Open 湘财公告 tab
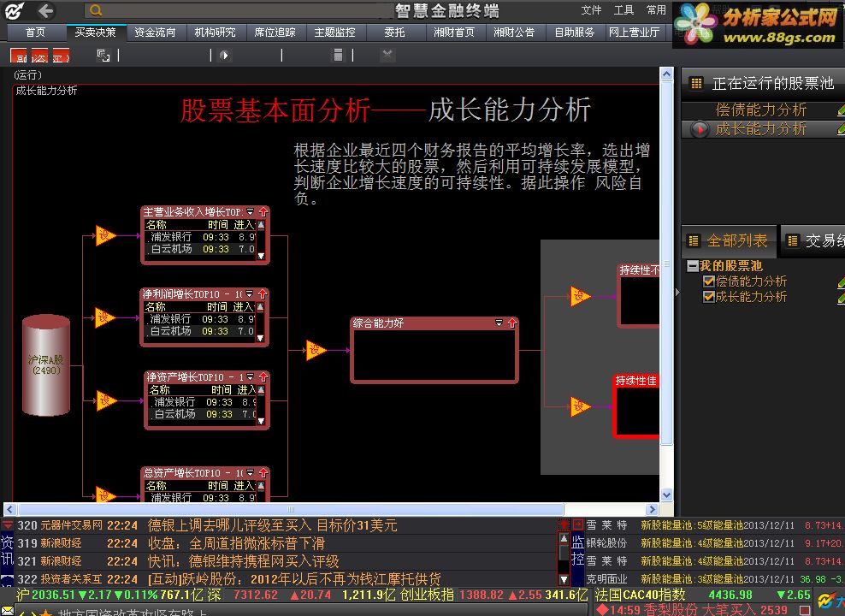Screen dimensions: 845x616 [514, 33]
